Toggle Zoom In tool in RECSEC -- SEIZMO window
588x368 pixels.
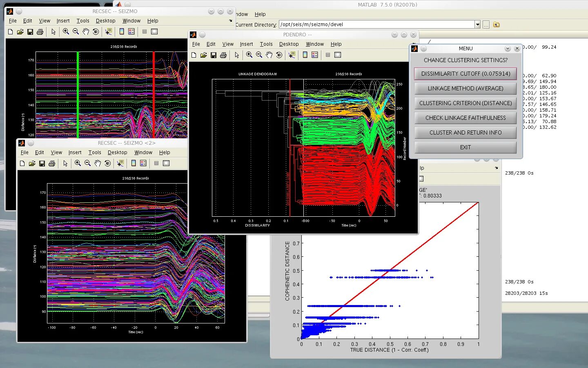click(x=66, y=31)
